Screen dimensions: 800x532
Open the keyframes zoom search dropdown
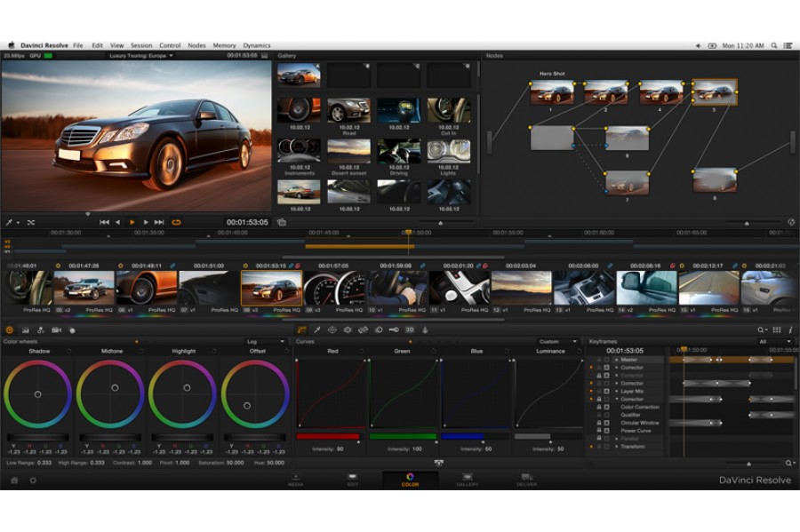click(x=790, y=464)
